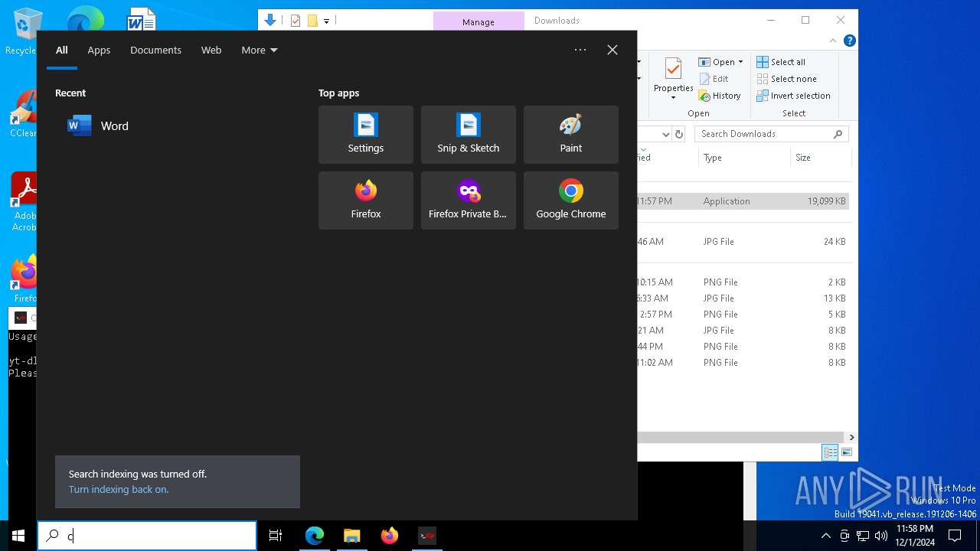
Task: Open Microsoft Edge from the taskbar
Action: (x=315, y=536)
